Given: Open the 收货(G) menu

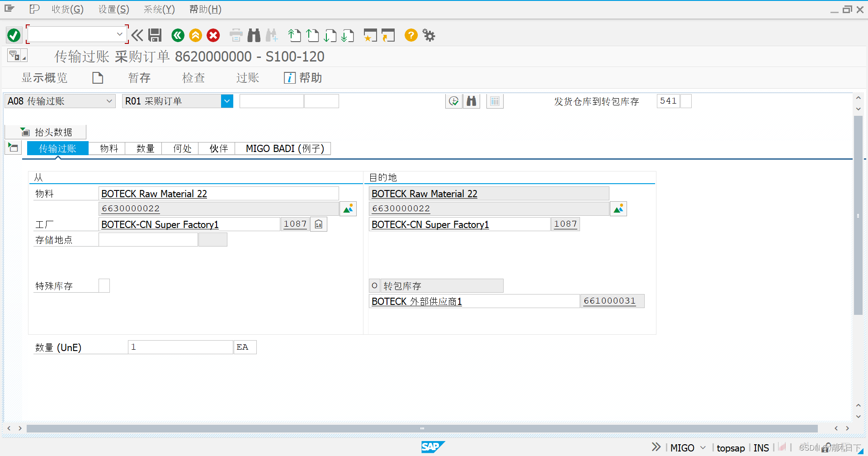Looking at the screenshot, I should (x=67, y=9).
